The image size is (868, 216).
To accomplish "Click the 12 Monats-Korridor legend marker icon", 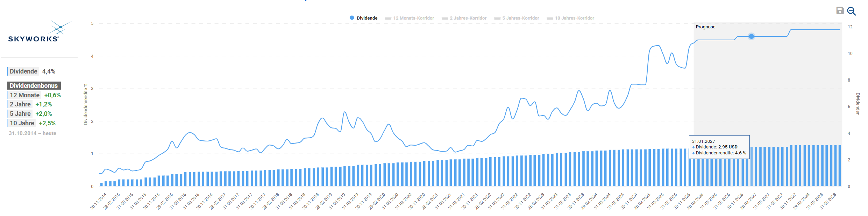I will coord(388,18).
